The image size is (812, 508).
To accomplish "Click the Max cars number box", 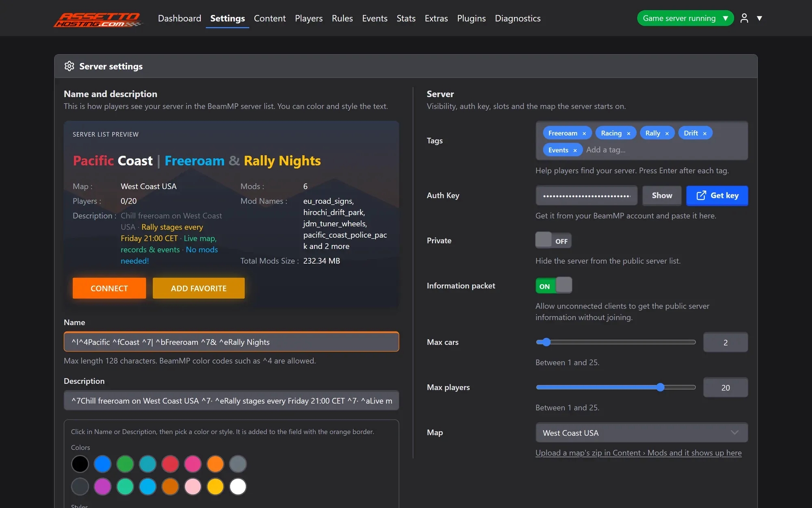I will coord(726,343).
